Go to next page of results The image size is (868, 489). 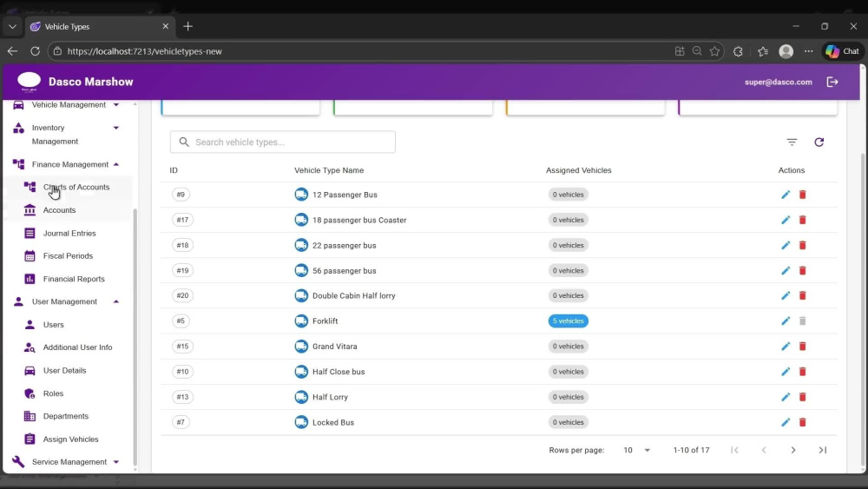click(x=793, y=450)
